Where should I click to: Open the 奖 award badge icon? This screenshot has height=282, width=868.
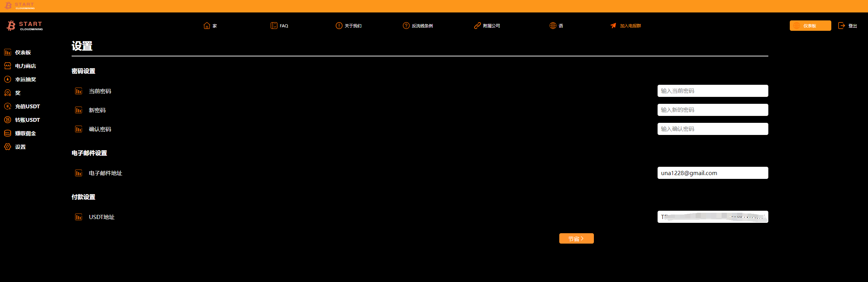click(8, 93)
